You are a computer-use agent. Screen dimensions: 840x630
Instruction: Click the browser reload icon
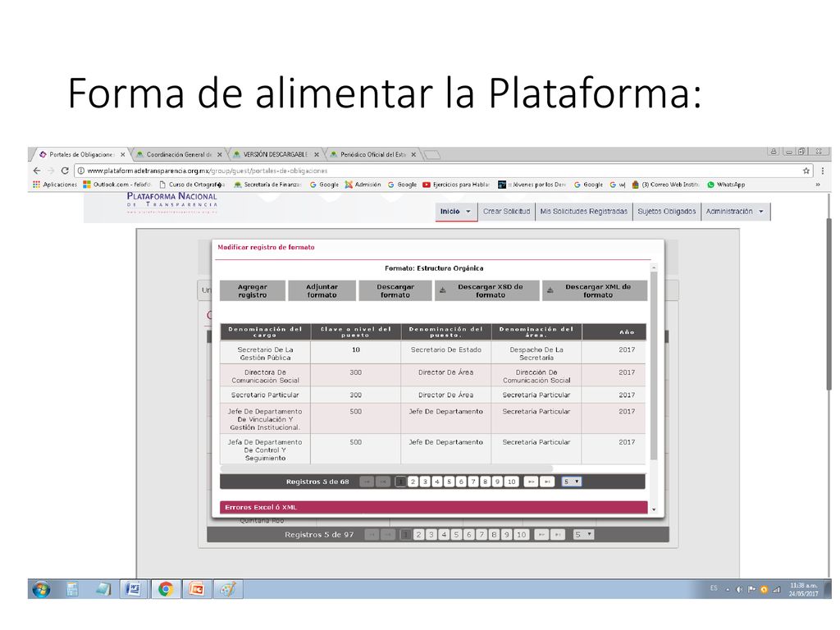click(x=65, y=171)
